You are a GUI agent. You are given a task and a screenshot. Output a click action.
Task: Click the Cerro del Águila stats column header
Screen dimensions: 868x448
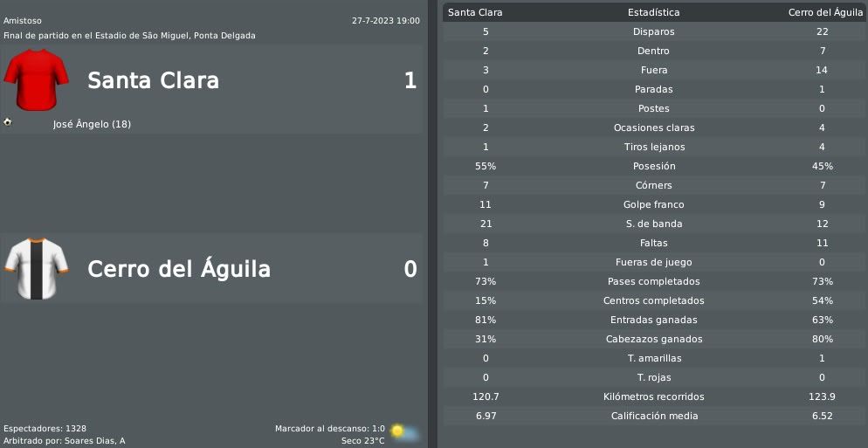pos(825,12)
